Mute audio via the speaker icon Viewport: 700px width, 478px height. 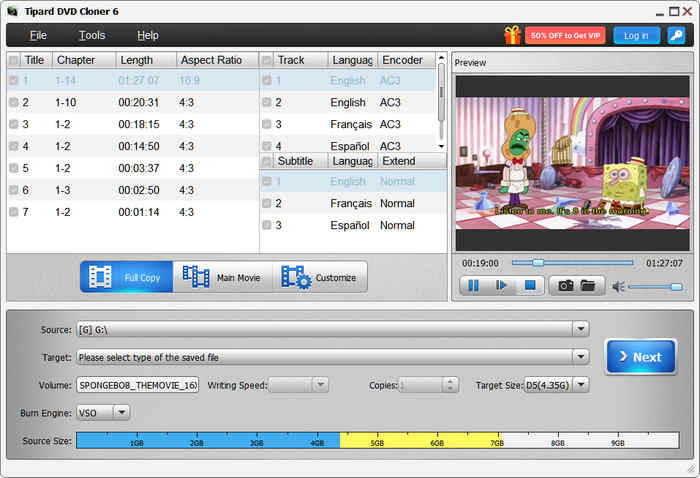618,287
